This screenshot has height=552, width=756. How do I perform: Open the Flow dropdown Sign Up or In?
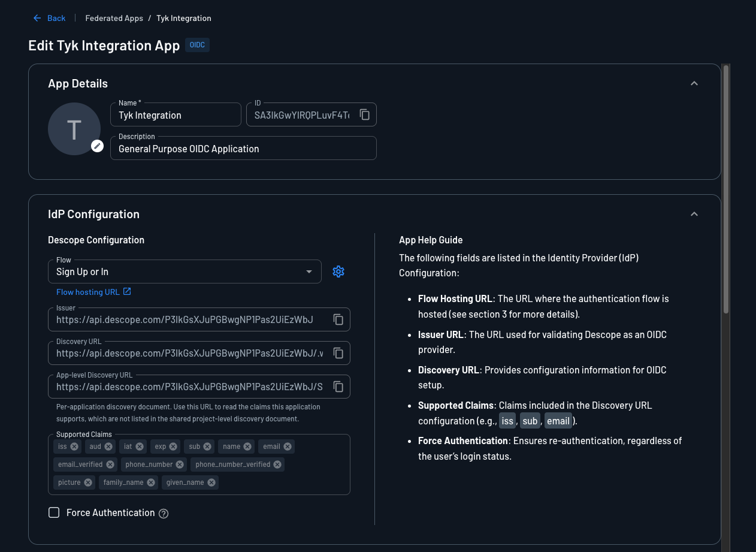click(185, 272)
